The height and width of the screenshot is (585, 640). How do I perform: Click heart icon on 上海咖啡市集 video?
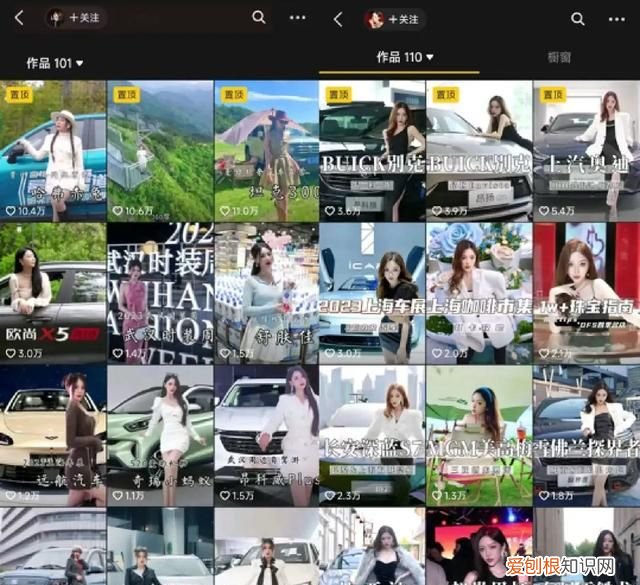[437, 353]
